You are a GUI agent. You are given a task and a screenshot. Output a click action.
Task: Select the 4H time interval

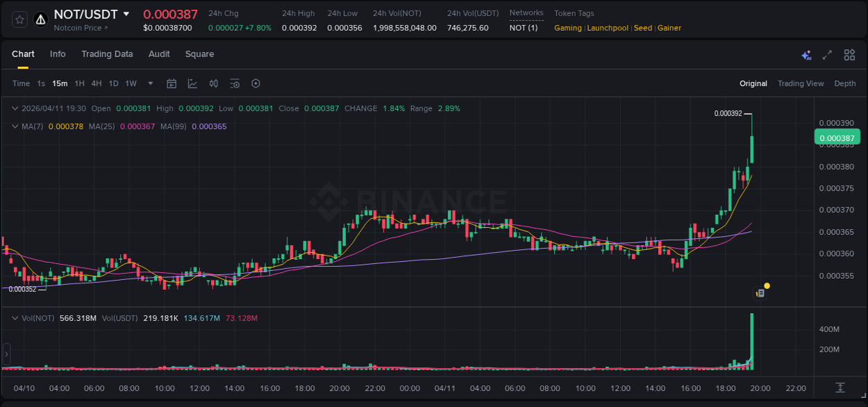pyautogui.click(x=96, y=83)
